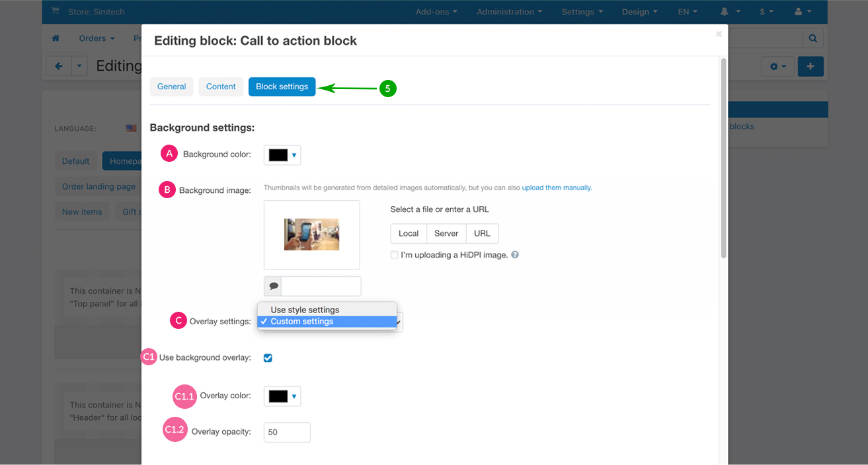Click the home icon in navigation bar
868x465 pixels.
[x=56, y=38]
